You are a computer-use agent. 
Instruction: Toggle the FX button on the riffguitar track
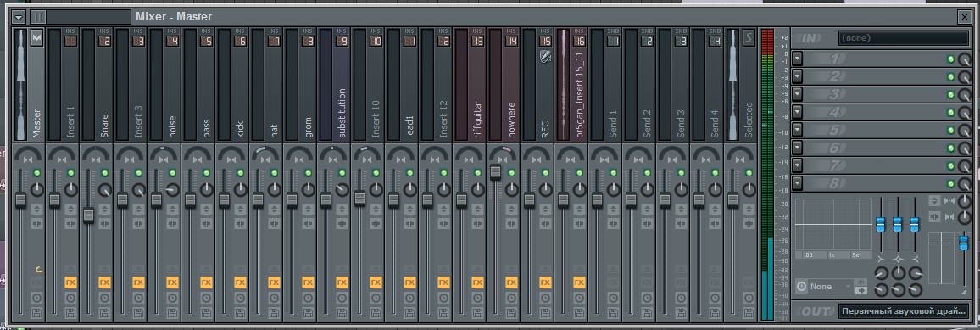click(x=477, y=282)
